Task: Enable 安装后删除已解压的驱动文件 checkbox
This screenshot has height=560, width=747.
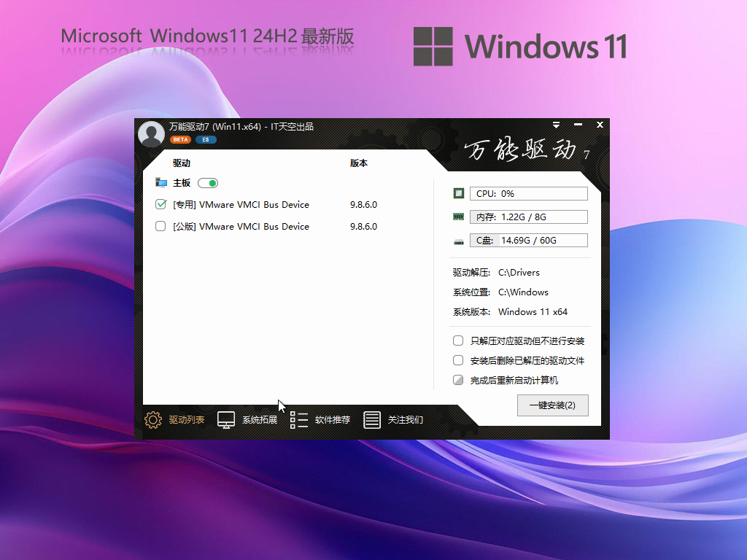Action: pyautogui.click(x=458, y=360)
